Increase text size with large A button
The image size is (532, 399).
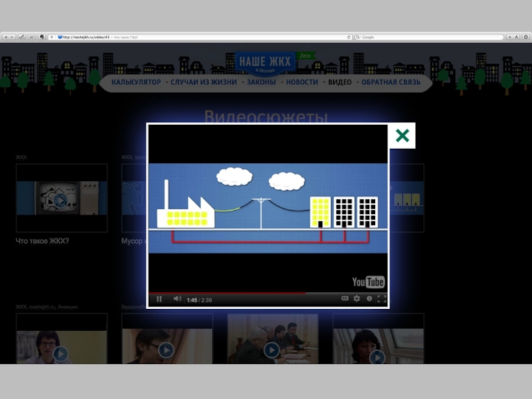(517, 37)
